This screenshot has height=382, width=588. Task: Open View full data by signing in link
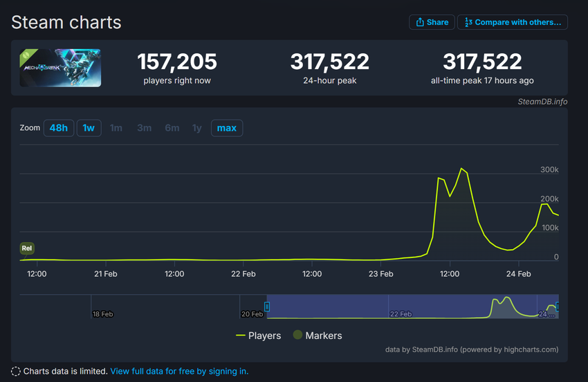tap(179, 371)
